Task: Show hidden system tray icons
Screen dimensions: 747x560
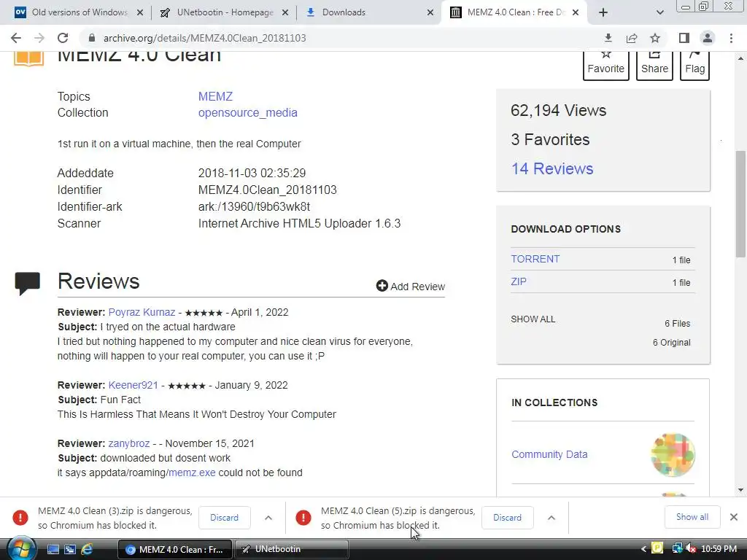Action: pyautogui.click(x=643, y=550)
